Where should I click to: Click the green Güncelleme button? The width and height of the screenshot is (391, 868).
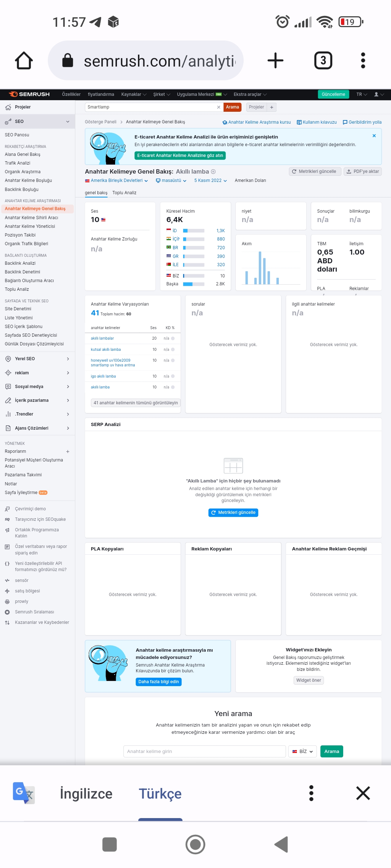pos(333,94)
